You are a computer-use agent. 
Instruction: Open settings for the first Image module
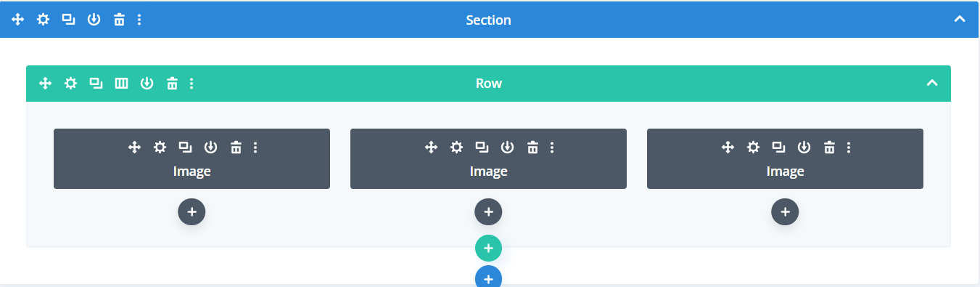[160, 147]
